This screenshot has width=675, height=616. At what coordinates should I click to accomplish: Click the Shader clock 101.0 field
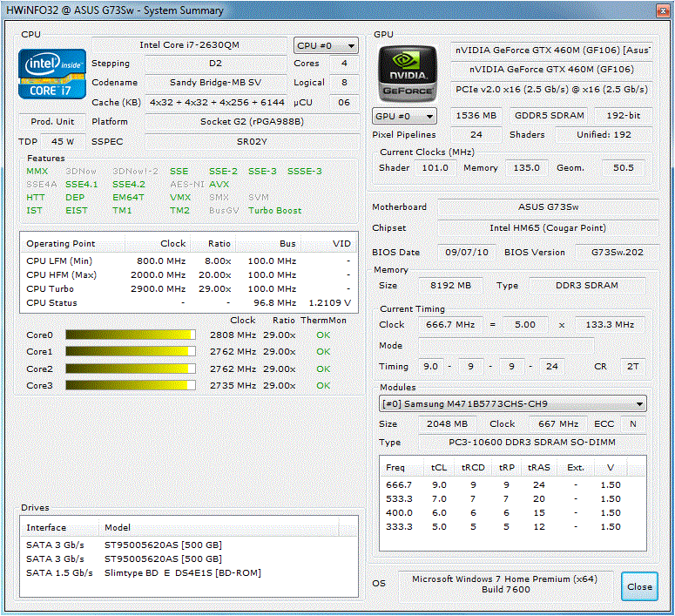pos(435,167)
